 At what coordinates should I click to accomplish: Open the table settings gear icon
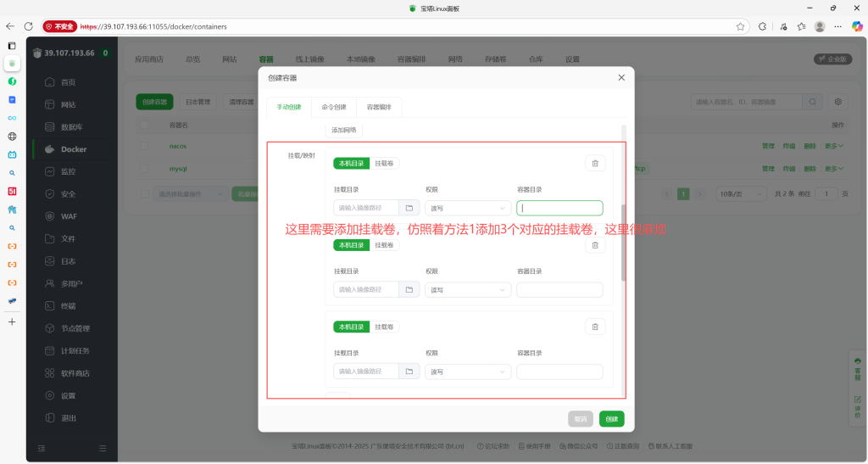coord(838,102)
